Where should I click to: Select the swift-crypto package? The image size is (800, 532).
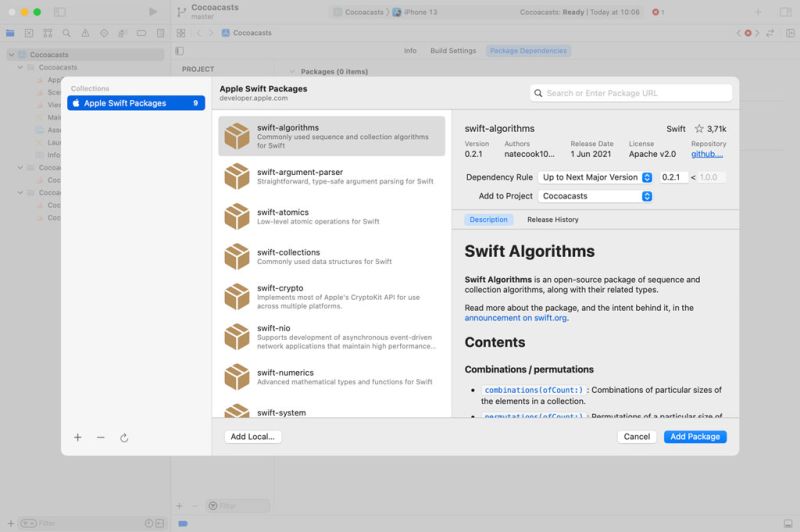tap(332, 297)
